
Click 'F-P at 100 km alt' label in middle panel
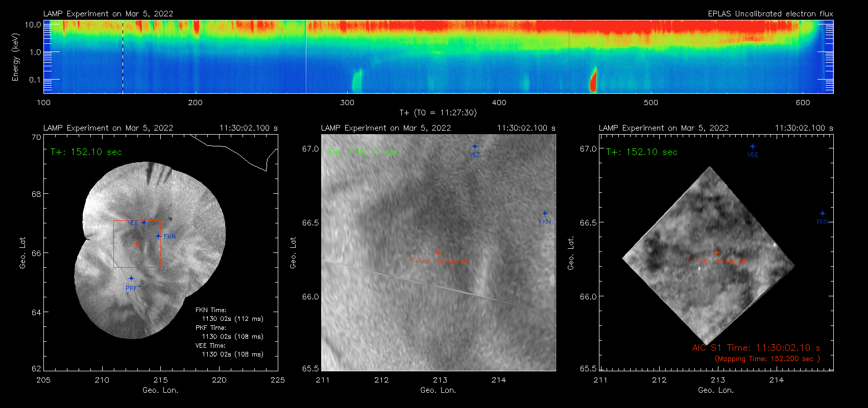click(438, 261)
